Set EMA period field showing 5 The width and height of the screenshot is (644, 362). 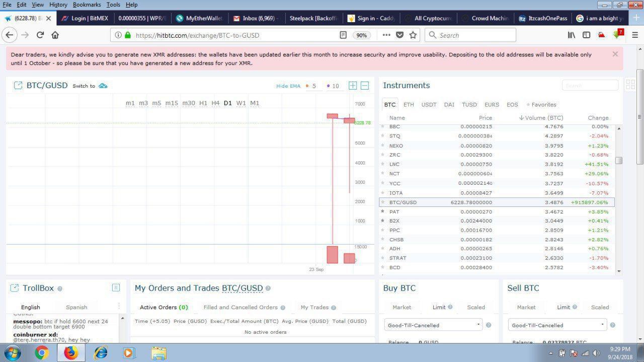click(314, 86)
